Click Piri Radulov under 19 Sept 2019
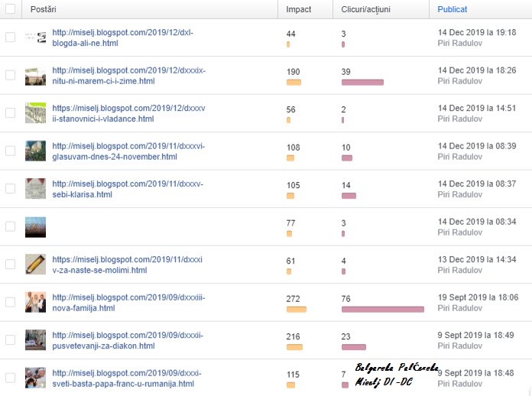The height and width of the screenshot is (396, 532). [459, 308]
